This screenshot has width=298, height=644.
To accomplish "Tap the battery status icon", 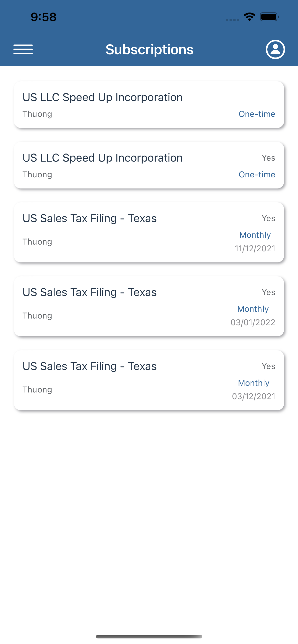I will click(x=269, y=17).
